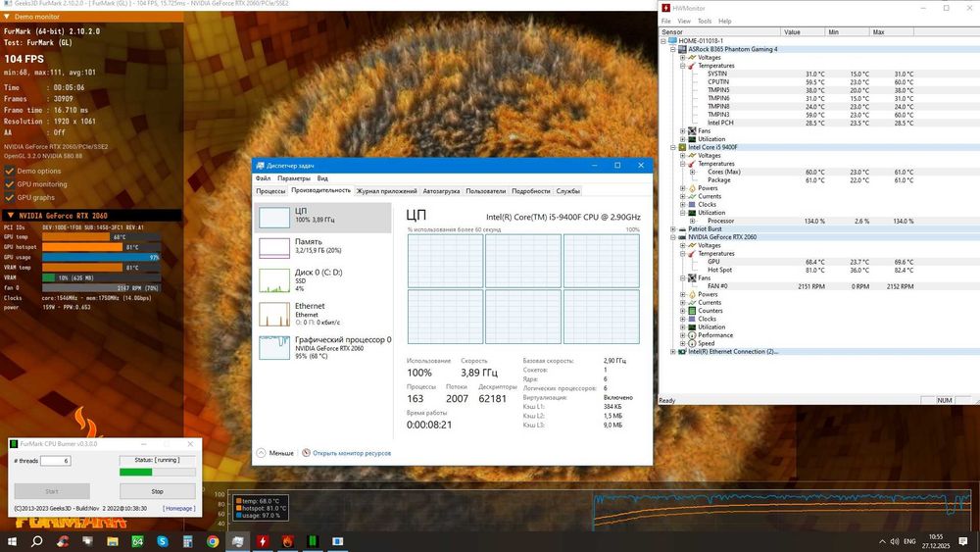Screen dimensions: 980x552
Task: Open the File menu in HWMonitor
Action: click(x=666, y=21)
